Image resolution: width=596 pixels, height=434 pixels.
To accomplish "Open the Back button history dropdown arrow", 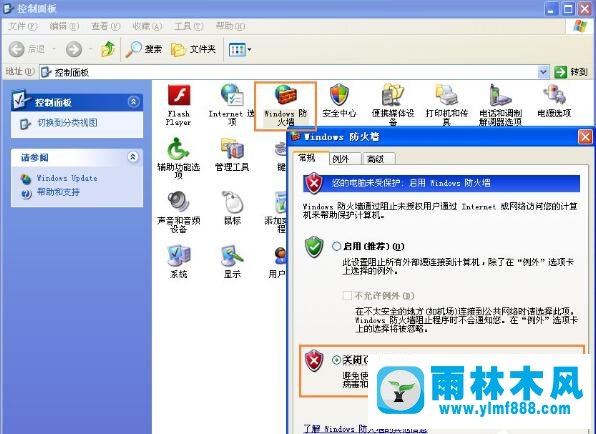I will [x=54, y=49].
